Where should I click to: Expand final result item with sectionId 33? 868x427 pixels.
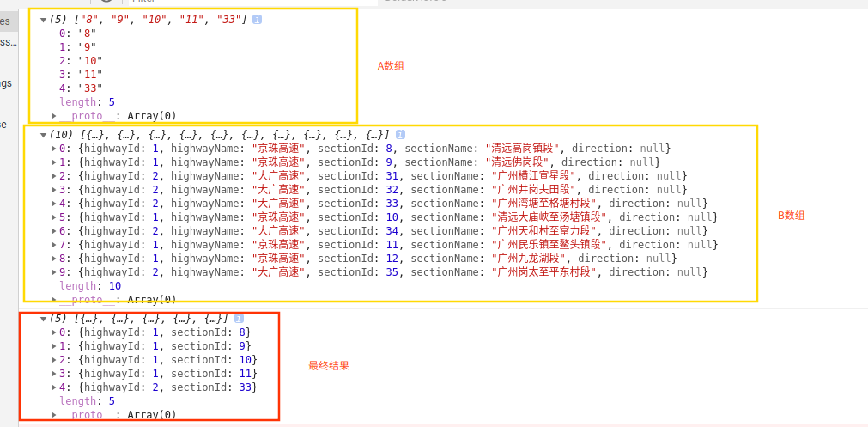coord(53,387)
